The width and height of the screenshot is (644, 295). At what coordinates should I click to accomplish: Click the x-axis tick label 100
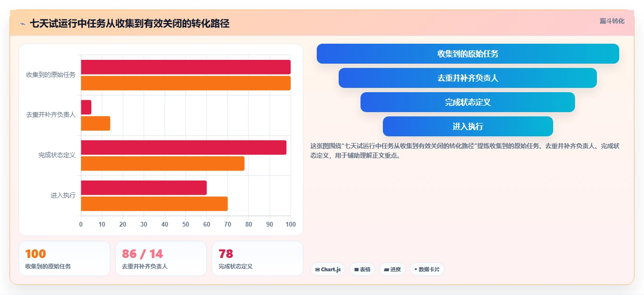coord(291,224)
